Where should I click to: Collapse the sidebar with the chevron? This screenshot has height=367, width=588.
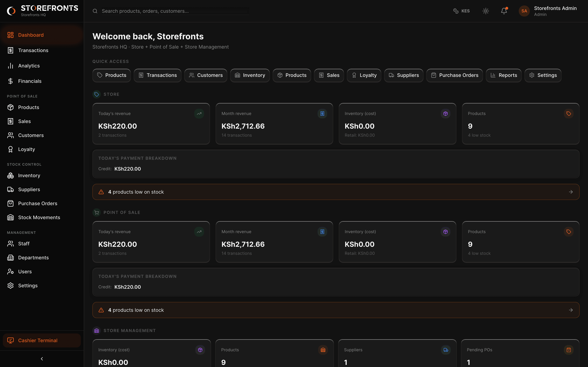[x=42, y=358]
